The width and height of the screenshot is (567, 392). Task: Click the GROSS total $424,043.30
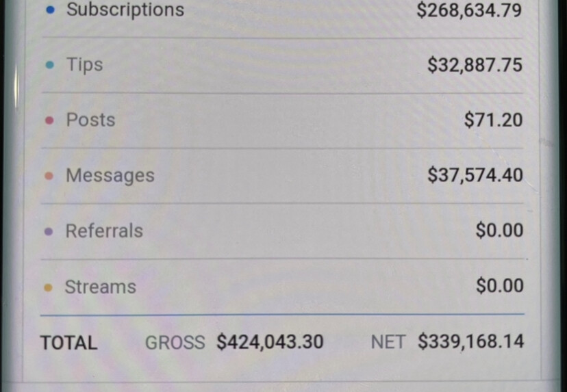tap(270, 342)
